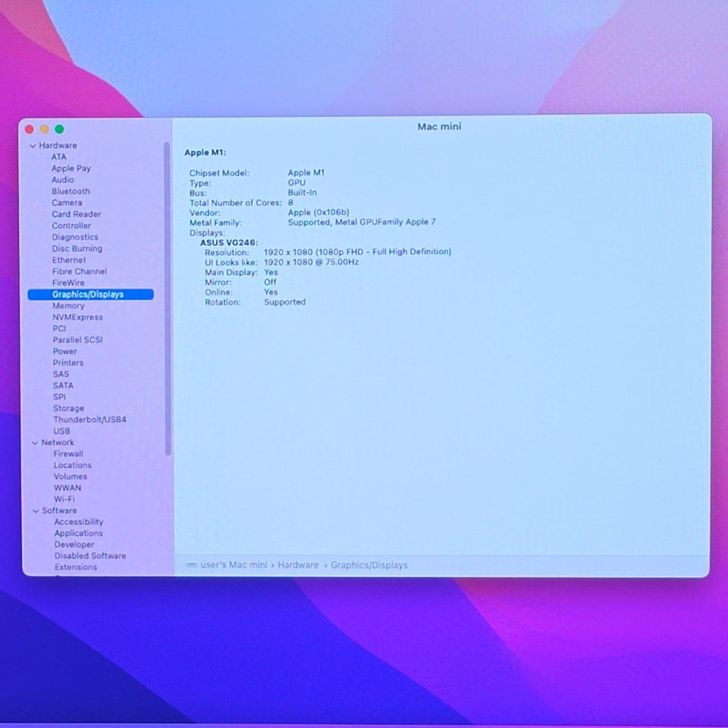Open Disabled Software entry
This screenshot has width=728, height=728.
[90, 556]
